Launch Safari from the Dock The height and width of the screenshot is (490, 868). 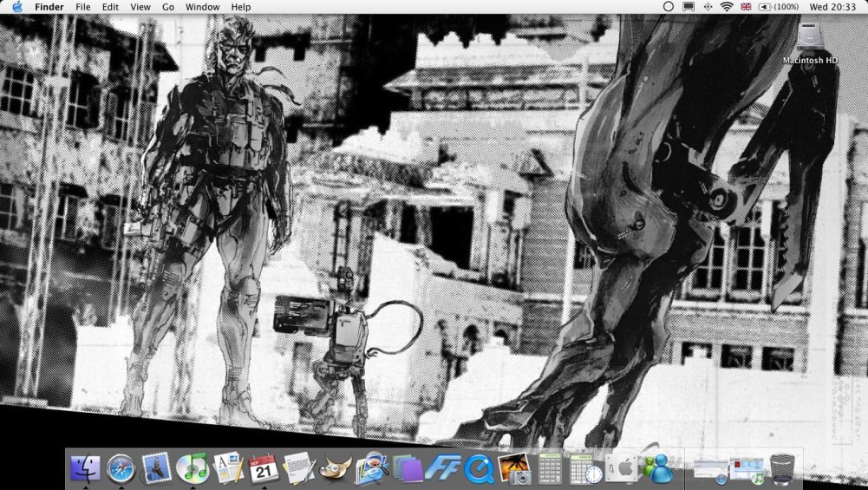pos(121,468)
